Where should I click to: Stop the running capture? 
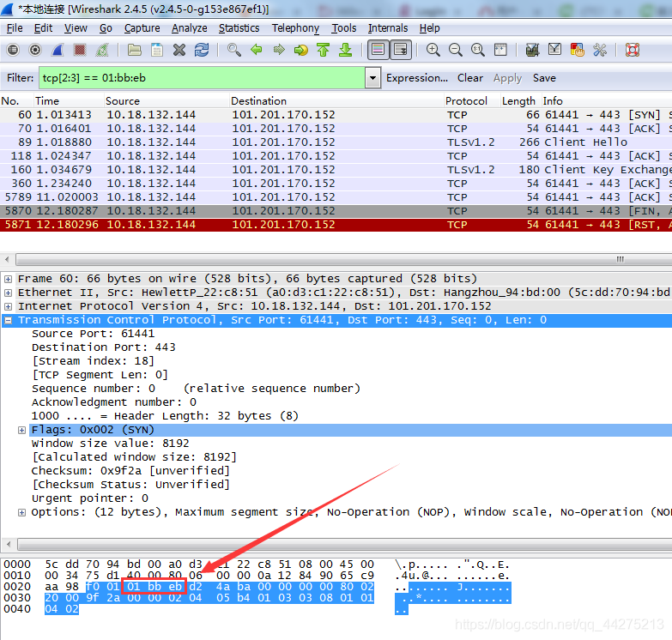click(79, 50)
